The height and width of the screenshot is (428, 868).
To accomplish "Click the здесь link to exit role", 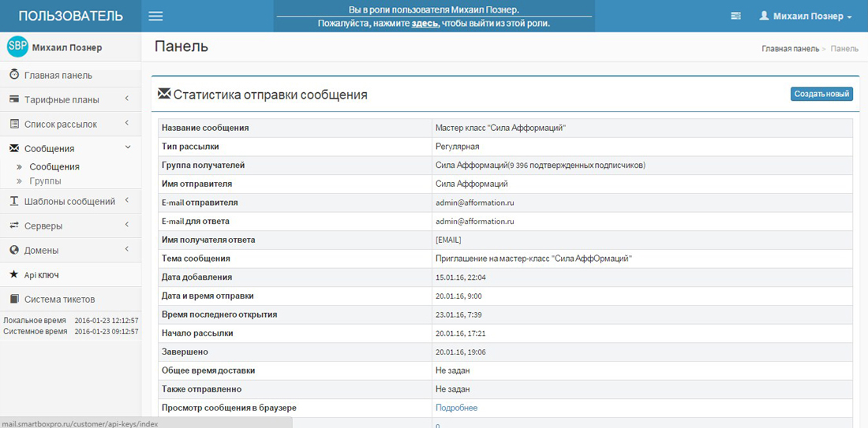I will (x=425, y=24).
